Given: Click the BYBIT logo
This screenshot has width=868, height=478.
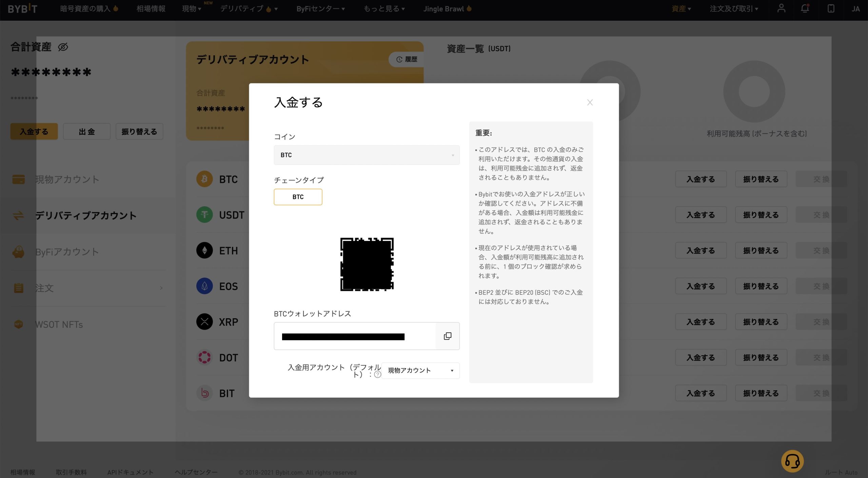Looking at the screenshot, I should point(22,8).
